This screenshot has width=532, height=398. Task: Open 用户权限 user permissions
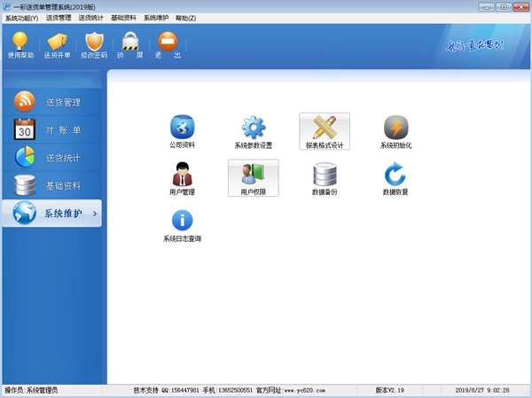tap(254, 176)
